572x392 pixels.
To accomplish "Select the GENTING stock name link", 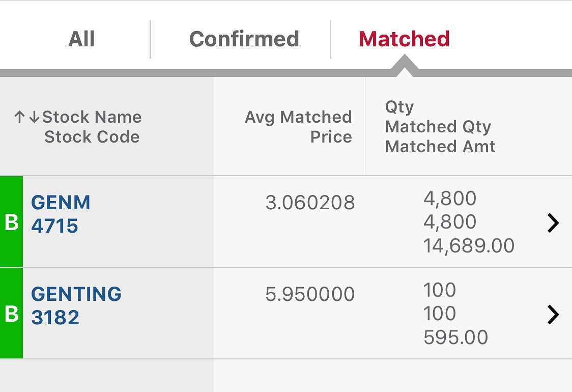I will (x=76, y=294).
